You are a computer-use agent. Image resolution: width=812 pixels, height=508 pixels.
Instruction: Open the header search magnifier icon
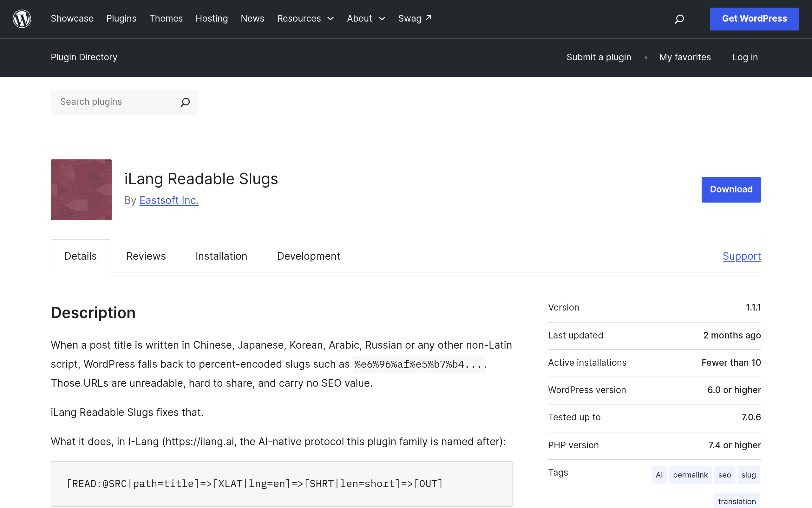click(x=679, y=19)
